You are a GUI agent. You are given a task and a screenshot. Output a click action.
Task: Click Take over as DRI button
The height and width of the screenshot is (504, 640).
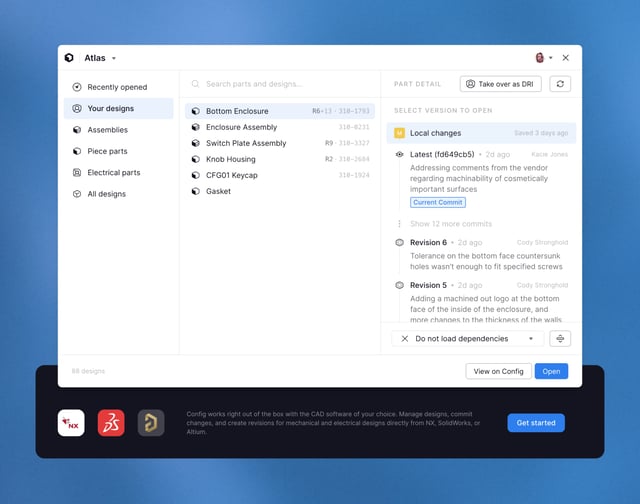point(500,84)
